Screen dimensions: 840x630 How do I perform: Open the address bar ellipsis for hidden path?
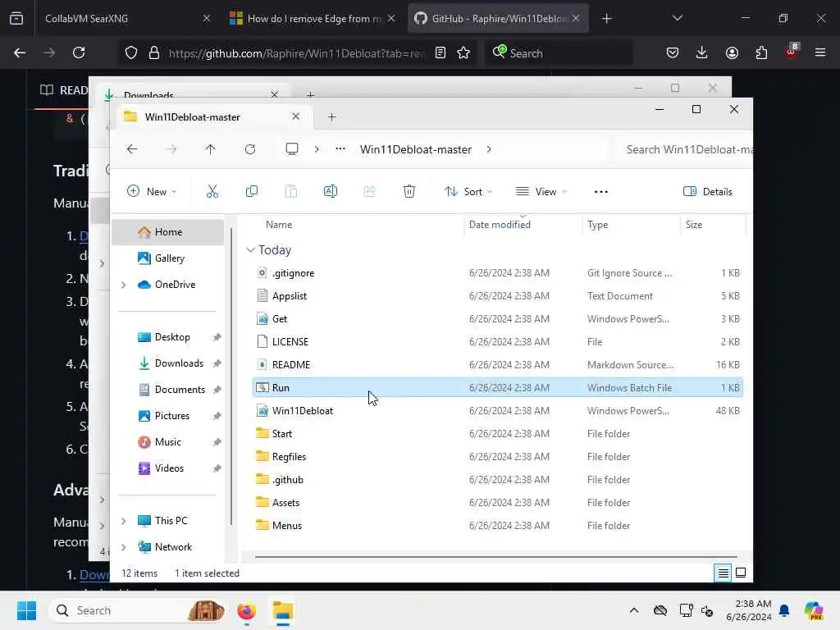(x=340, y=149)
